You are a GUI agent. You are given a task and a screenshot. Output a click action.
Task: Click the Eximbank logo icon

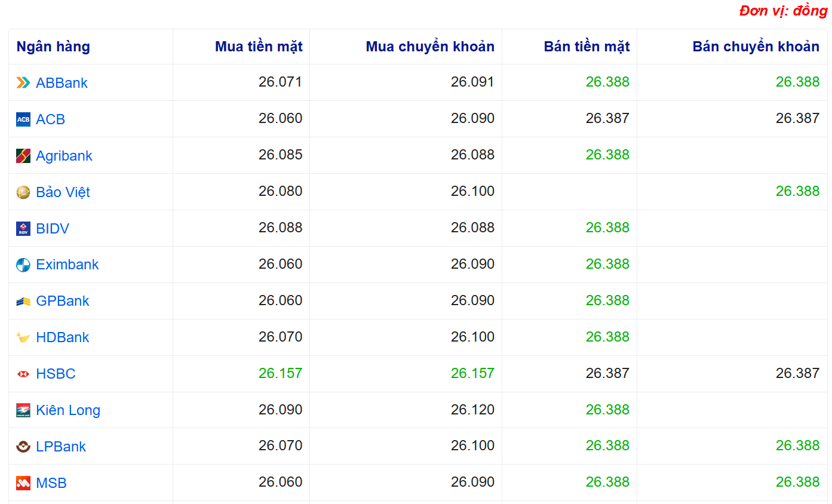click(x=23, y=265)
